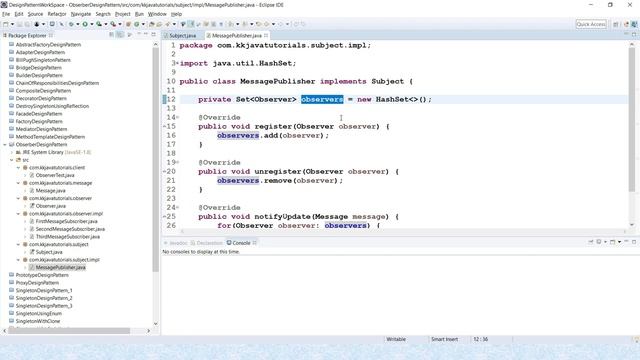This screenshot has width=640, height=360.
Task: Collapse the register method at line 14
Action: 177,118
